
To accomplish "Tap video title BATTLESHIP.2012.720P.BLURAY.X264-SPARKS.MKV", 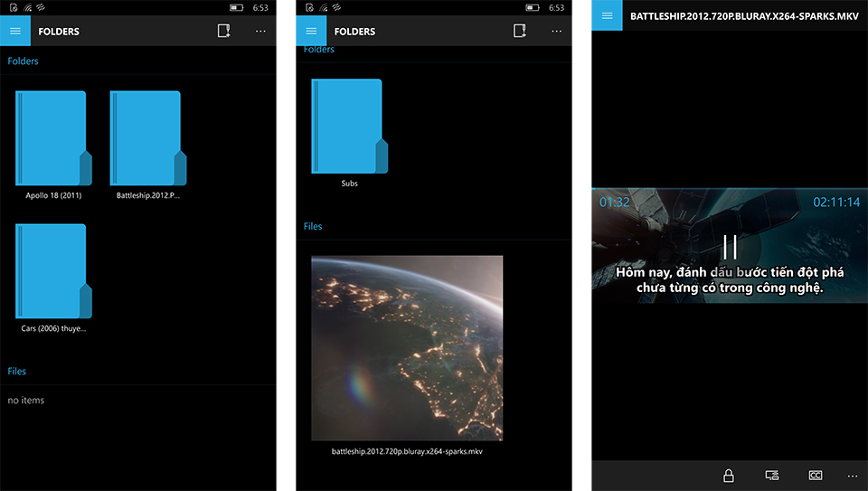I will tap(744, 16).
